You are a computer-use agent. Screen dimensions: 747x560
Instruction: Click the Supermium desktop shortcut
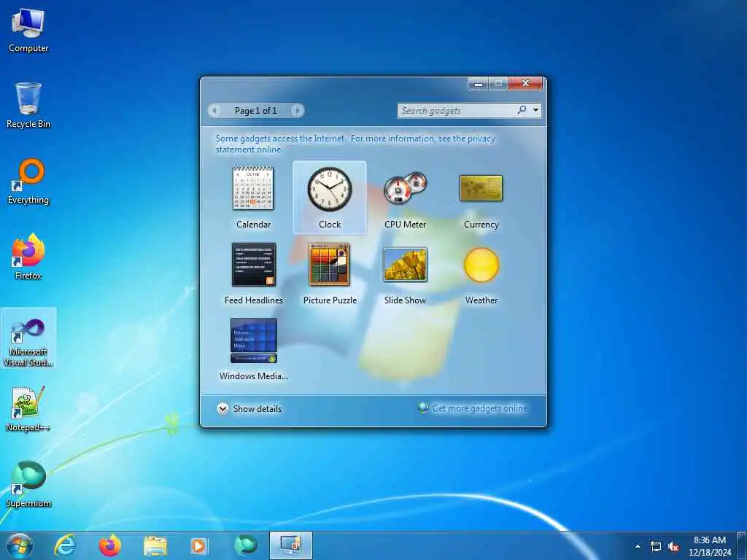point(28,484)
